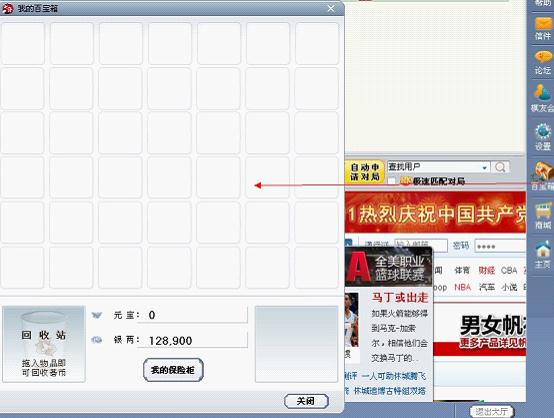
Task: Open the 体育 link on the news page
Action: pyautogui.click(x=462, y=270)
